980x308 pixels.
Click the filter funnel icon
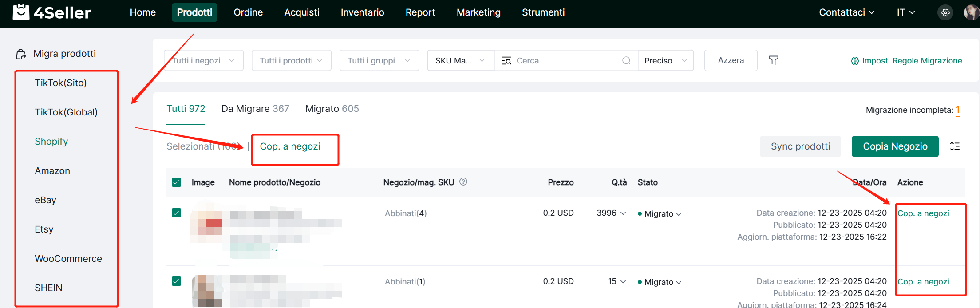tap(773, 60)
